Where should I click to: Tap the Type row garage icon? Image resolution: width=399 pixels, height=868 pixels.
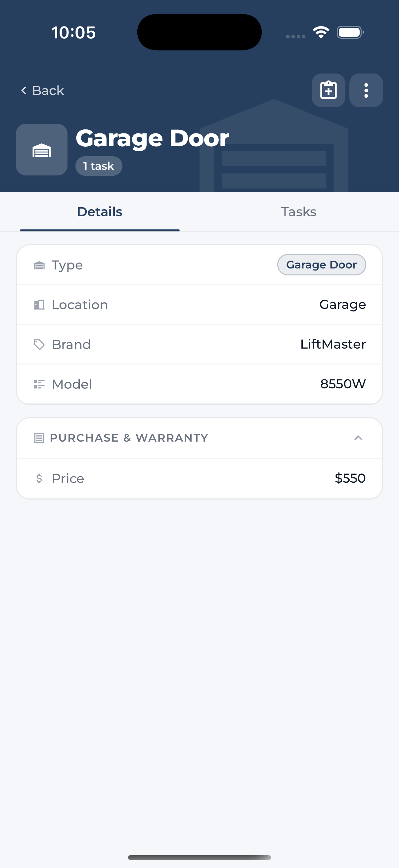click(x=39, y=265)
